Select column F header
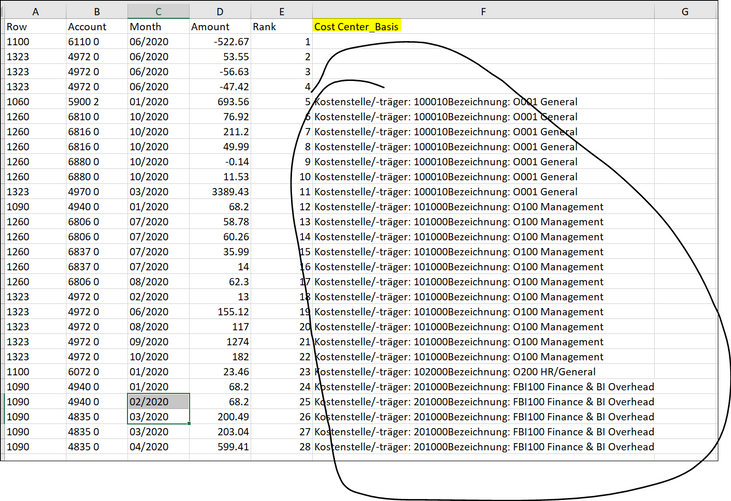 point(483,12)
